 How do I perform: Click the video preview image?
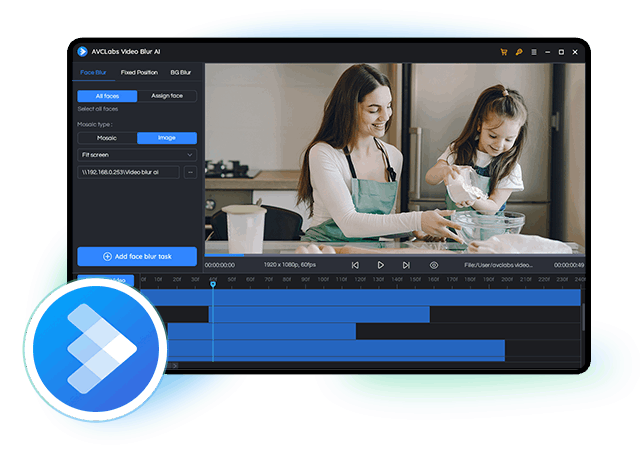point(395,158)
